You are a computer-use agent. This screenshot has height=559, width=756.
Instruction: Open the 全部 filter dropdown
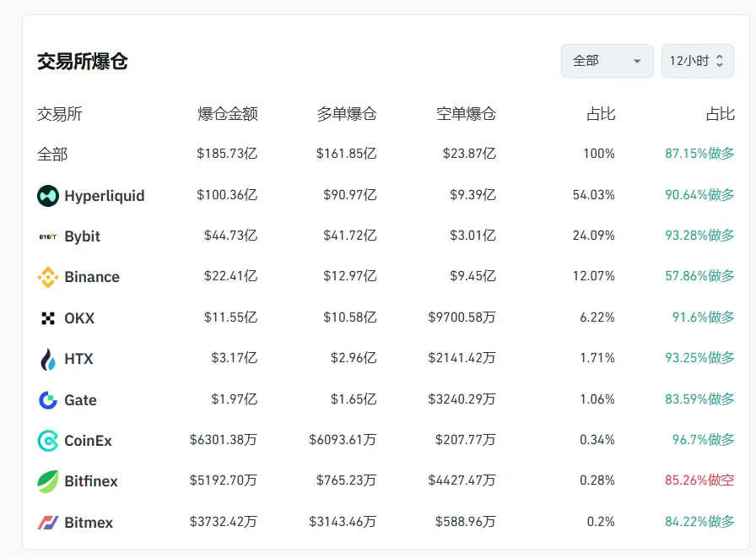[x=607, y=61]
